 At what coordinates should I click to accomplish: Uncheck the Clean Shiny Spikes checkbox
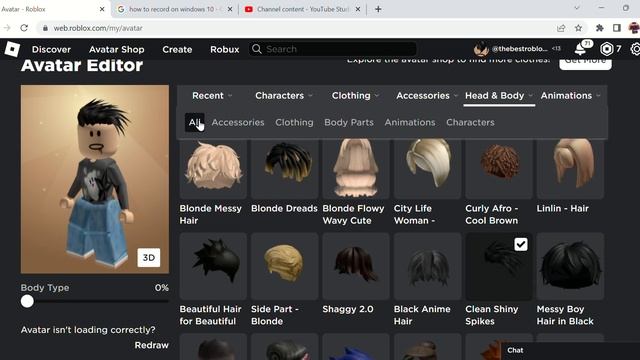520,244
